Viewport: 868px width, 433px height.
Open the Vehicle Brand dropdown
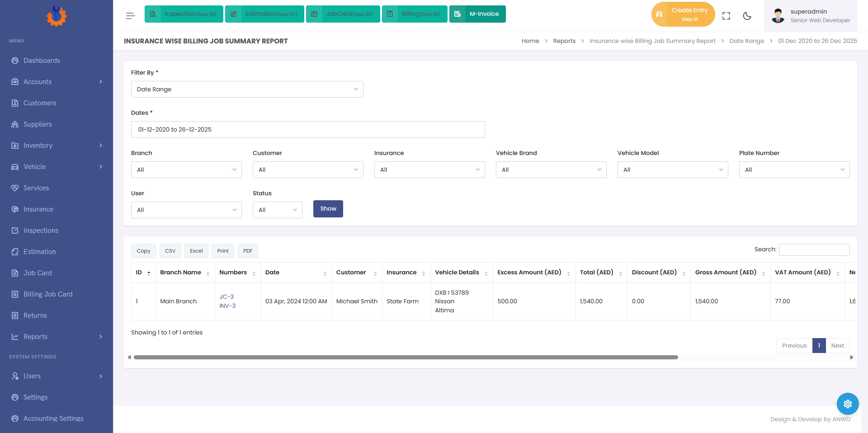[551, 170]
